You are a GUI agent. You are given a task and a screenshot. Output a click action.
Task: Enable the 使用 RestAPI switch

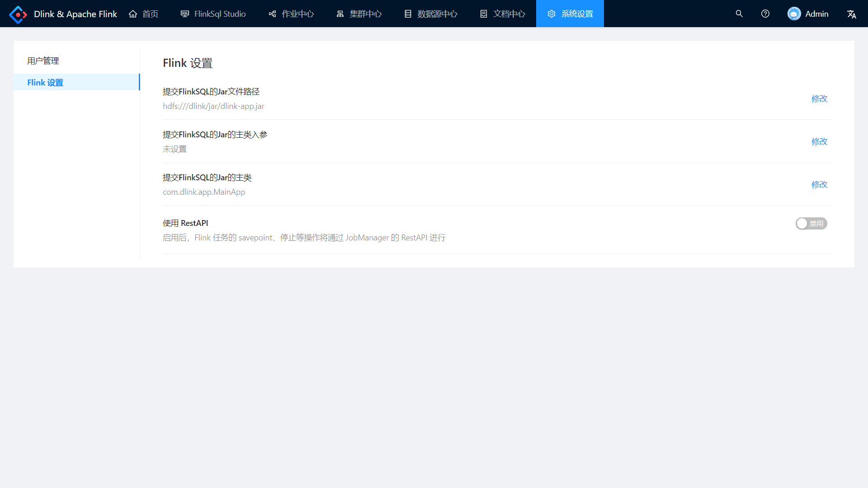point(811,224)
